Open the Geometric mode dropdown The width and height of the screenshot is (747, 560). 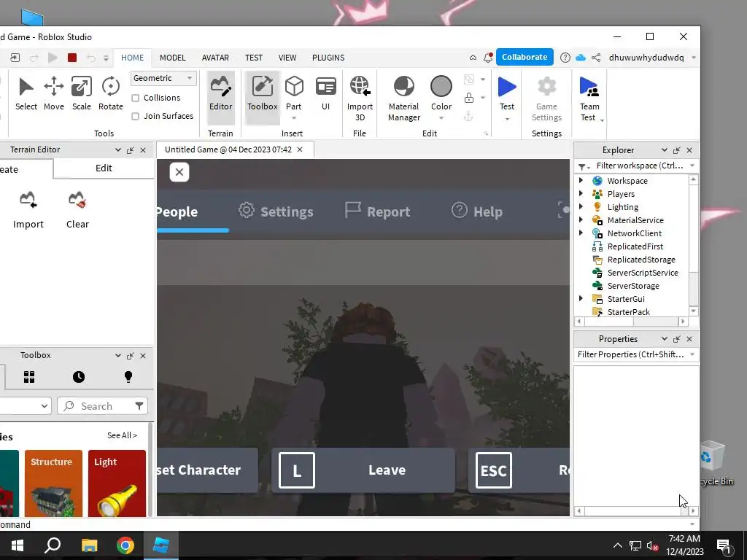point(163,78)
